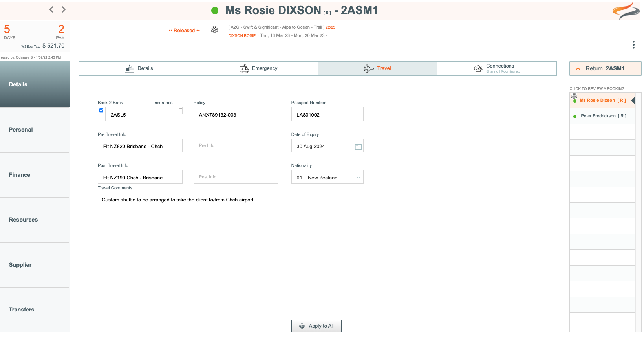Click the Apply to All button
Image resolution: width=644 pixels, height=337 pixels.
(x=316, y=326)
